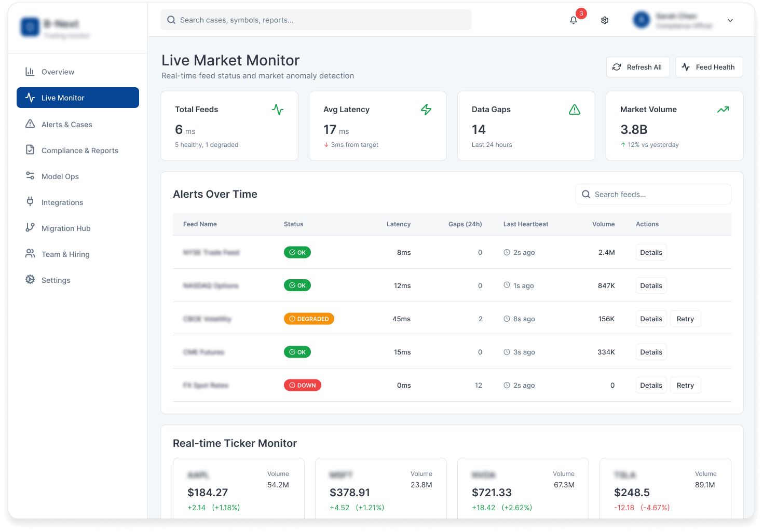Open Details for the 8ms latency feed
The height and width of the screenshot is (532, 763).
[651, 252]
